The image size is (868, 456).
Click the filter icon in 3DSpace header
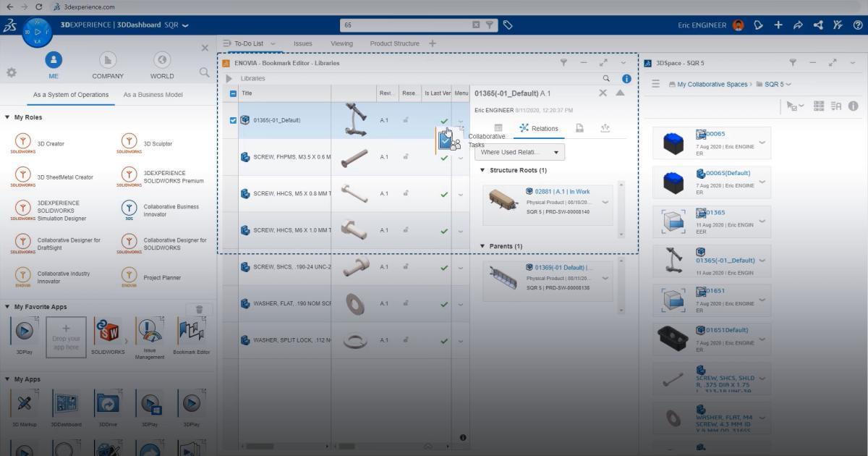[793, 63]
